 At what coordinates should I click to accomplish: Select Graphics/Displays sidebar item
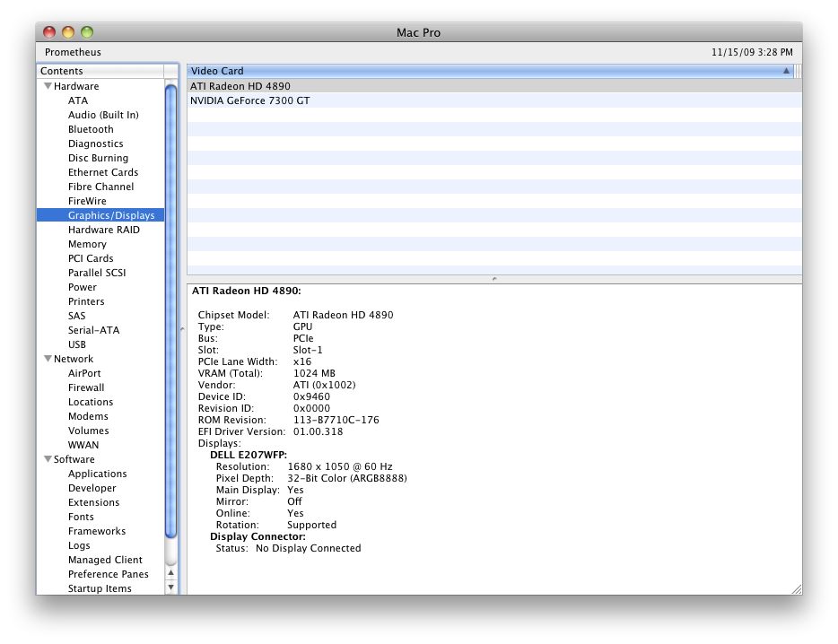click(100, 215)
